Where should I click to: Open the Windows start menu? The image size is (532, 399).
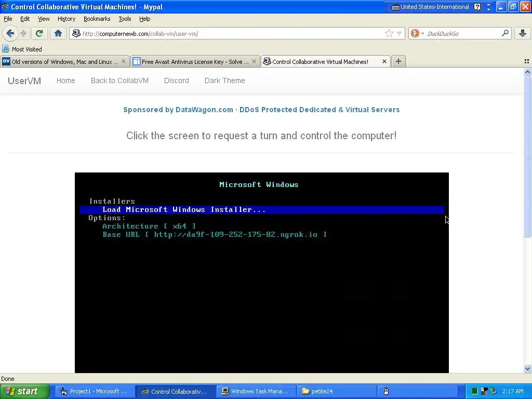(x=24, y=391)
